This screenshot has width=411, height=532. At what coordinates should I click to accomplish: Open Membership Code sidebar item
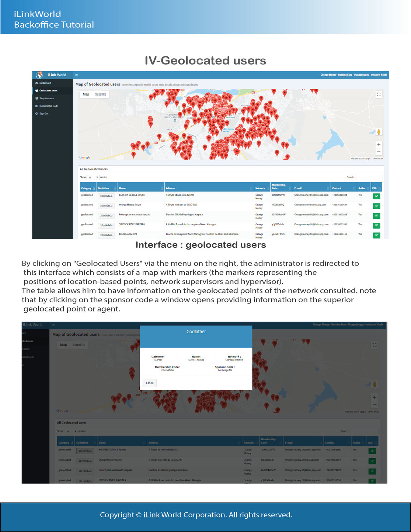point(49,106)
